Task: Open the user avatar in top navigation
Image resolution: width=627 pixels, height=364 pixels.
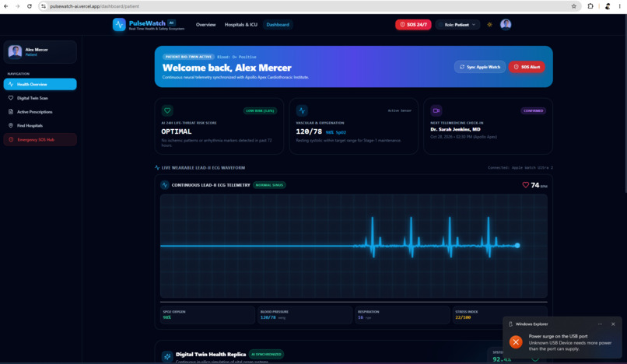Action: (506, 24)
